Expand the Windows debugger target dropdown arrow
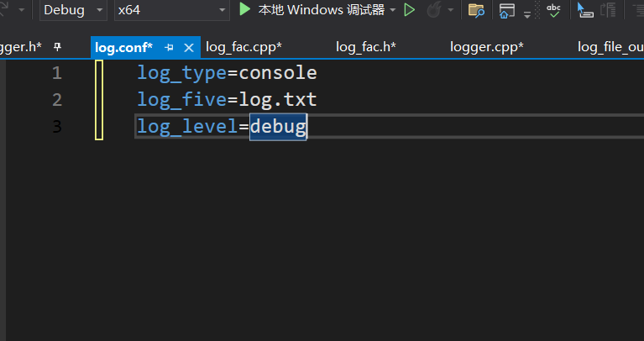 click(x=393, y=10)
